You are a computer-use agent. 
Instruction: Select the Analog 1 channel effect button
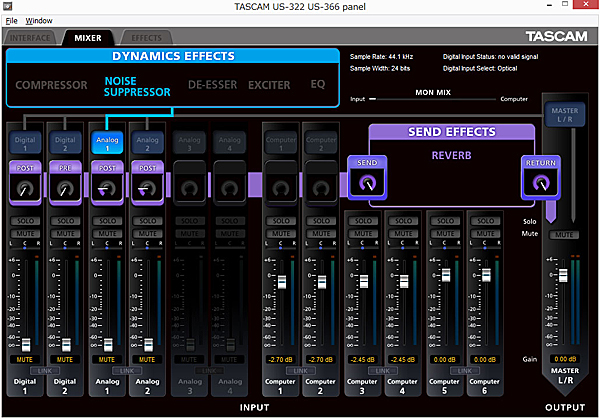107,143
